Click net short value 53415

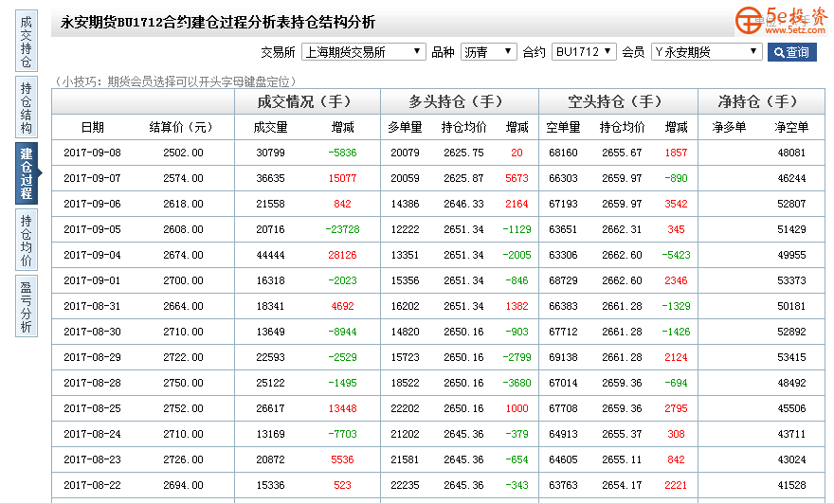tap(791, 357)
